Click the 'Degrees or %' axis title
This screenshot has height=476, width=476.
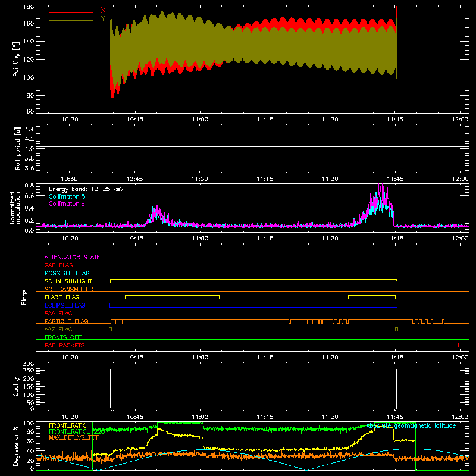tap(15, 446)
